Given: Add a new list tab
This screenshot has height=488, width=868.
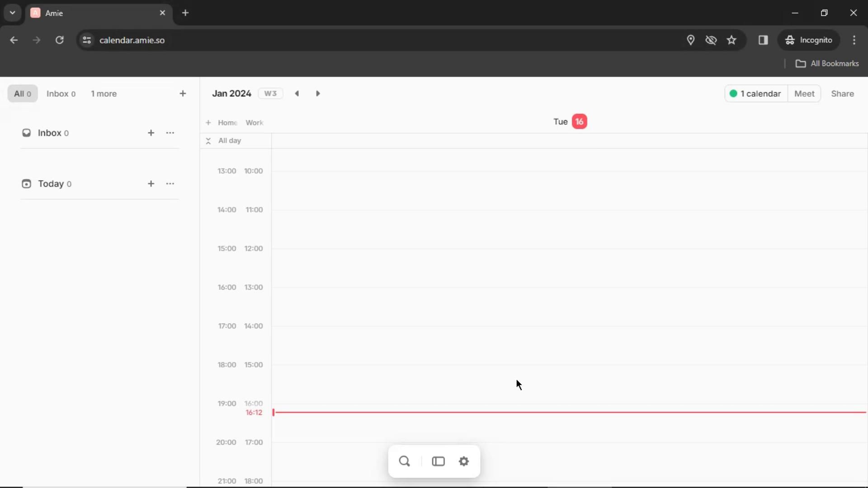Looking at the screenshot, I should pyautogui.click(x=183, y=94).
